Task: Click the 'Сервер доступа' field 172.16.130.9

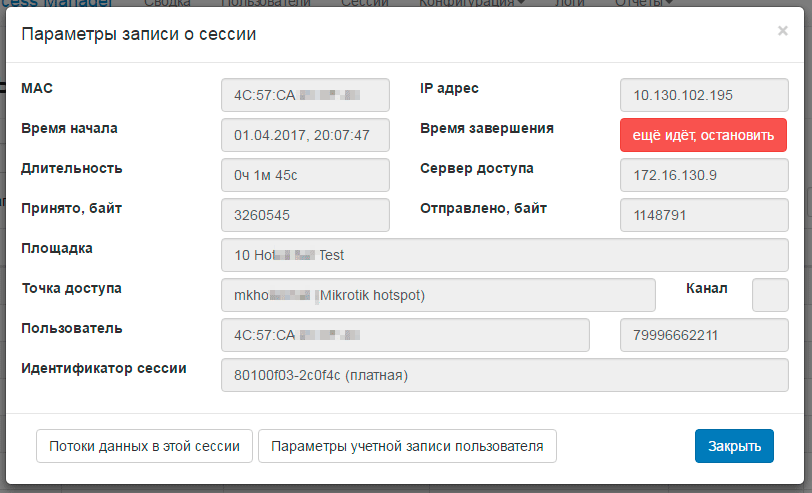Action: pyautogui.click(x=704, y=175)
